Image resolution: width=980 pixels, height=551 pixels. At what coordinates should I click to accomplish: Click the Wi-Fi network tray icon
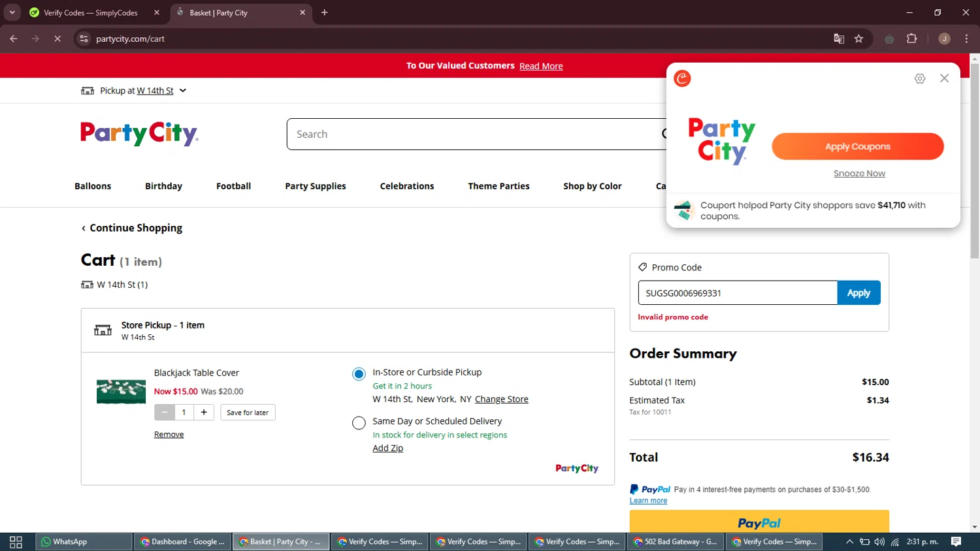(x=895, y=542)
